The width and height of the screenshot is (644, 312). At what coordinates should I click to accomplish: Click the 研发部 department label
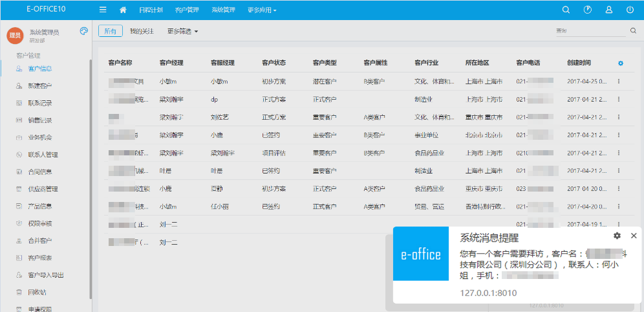[x=37, y=40]
